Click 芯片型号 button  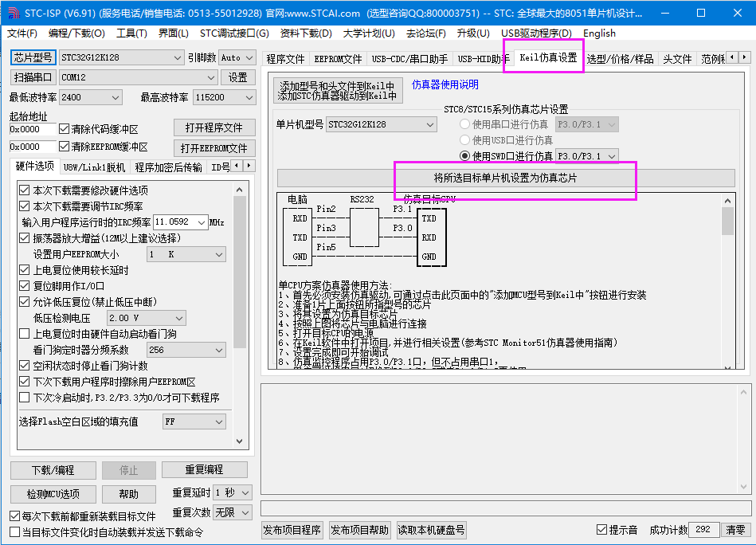(33, 57)
